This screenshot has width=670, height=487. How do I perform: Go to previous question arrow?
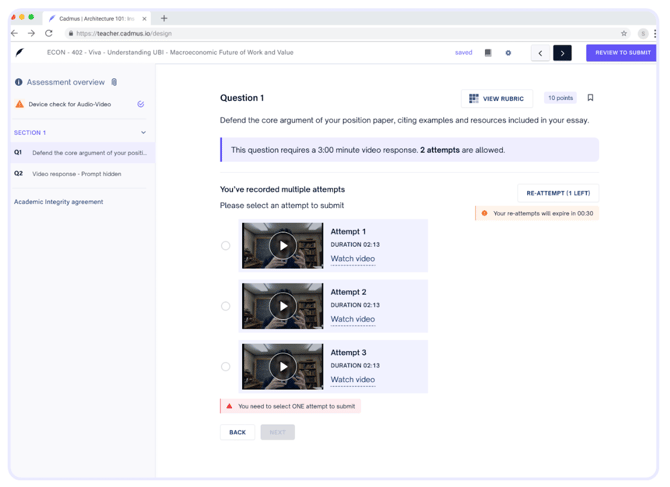540,53
